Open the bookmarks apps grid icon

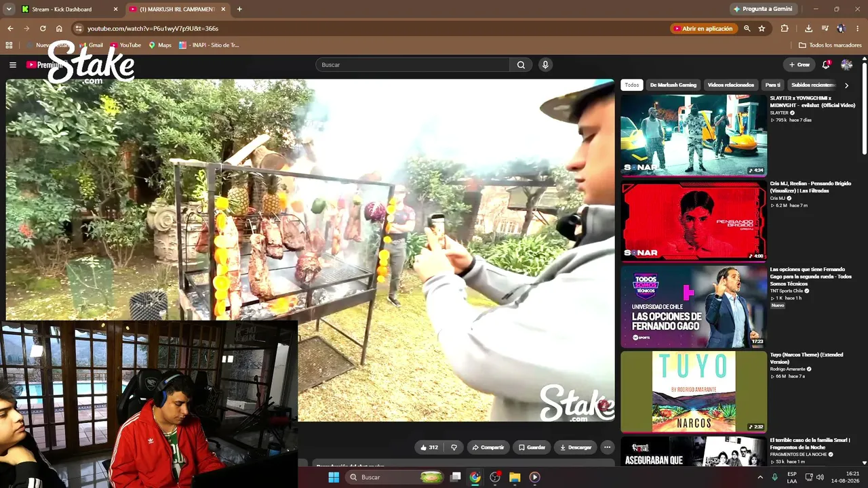pos(9,45)
